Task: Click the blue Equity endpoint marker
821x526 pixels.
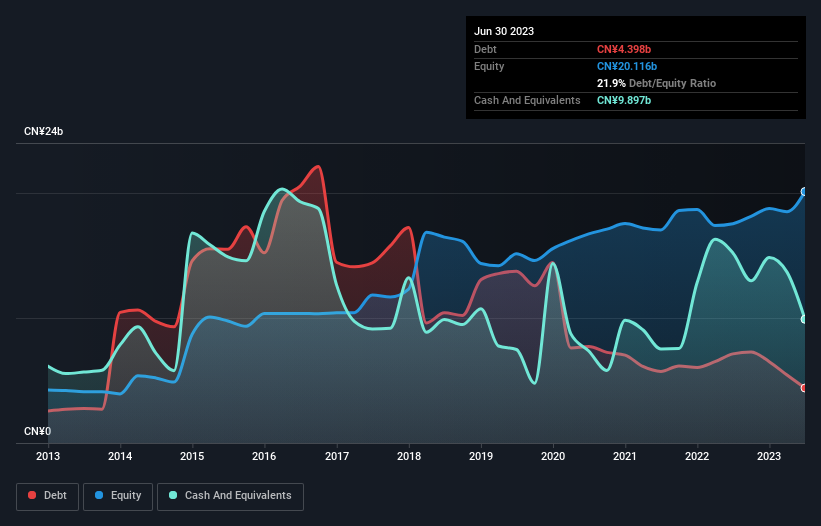Action: 804,192
